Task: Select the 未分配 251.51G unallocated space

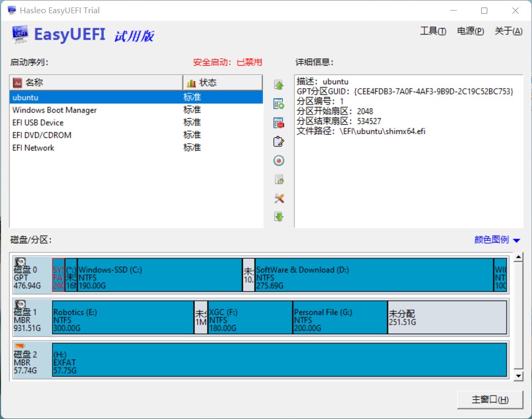Action: 447,317
